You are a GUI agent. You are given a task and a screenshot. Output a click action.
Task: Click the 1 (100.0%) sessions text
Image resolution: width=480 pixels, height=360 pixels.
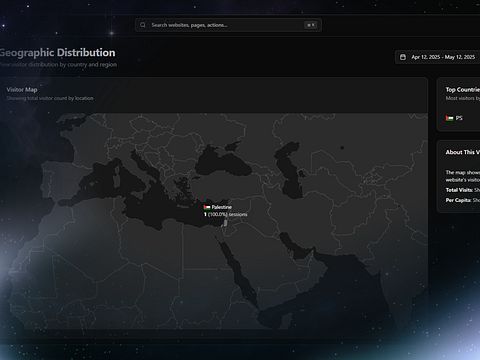[226, 214]
